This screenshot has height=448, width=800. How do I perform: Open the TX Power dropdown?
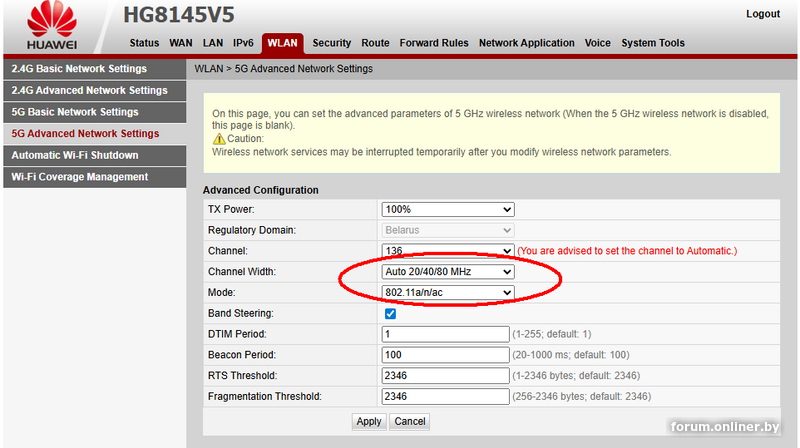447,209
